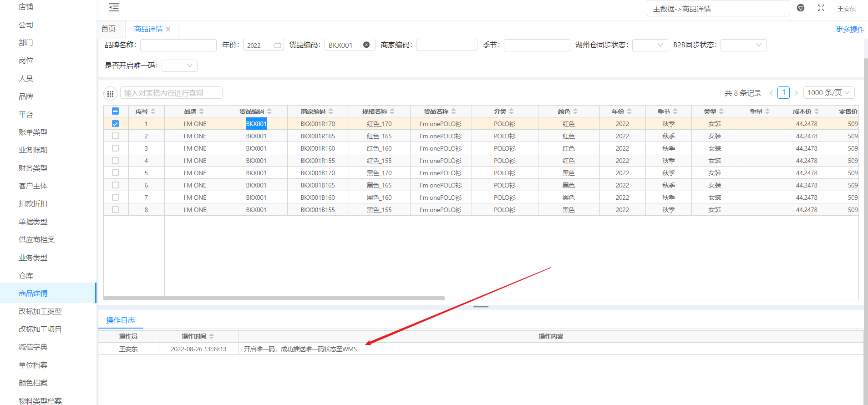868x405 pixels.
Task: Close the 商品详情 tab with the X
Action: [x=168, y=30]
